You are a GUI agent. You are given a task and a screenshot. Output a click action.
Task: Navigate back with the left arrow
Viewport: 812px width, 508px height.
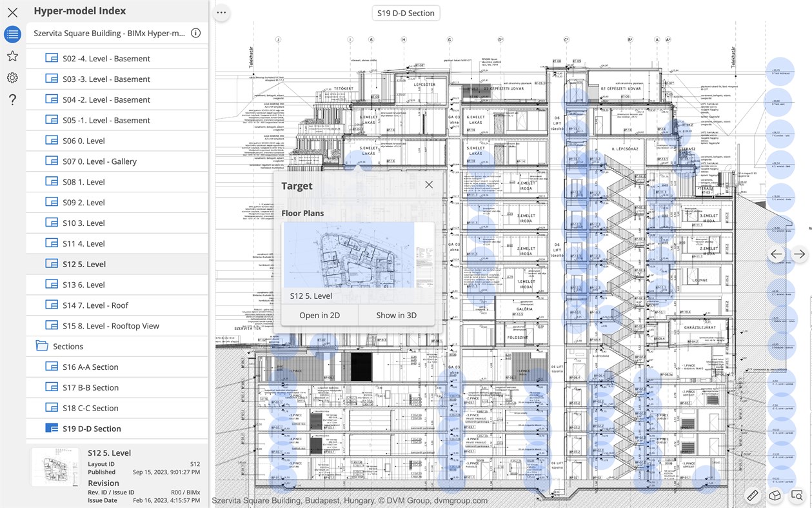click(777, 254)
